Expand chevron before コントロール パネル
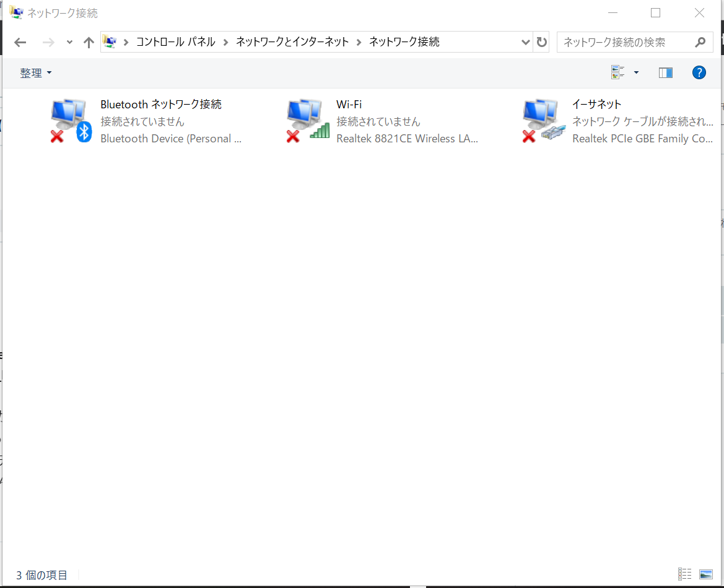724x588 pixels. point(126,43)
